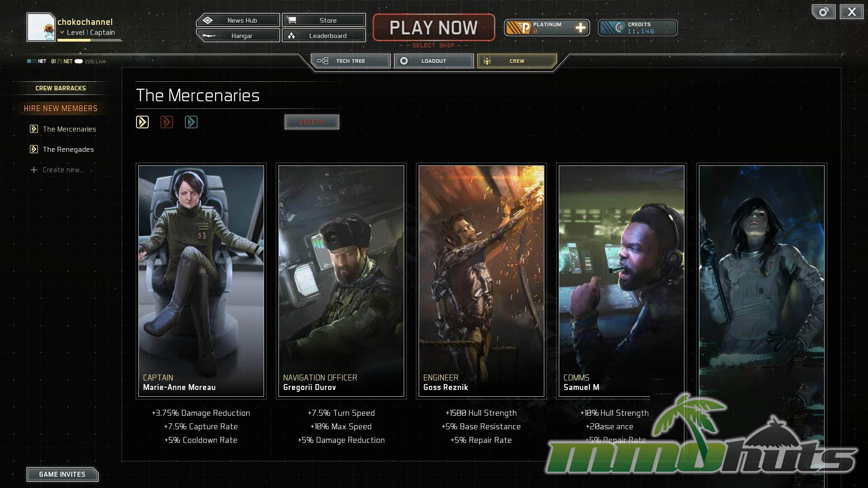868x488 pixels.
Task: Select the Crew tab
Action: click(517, 61)
